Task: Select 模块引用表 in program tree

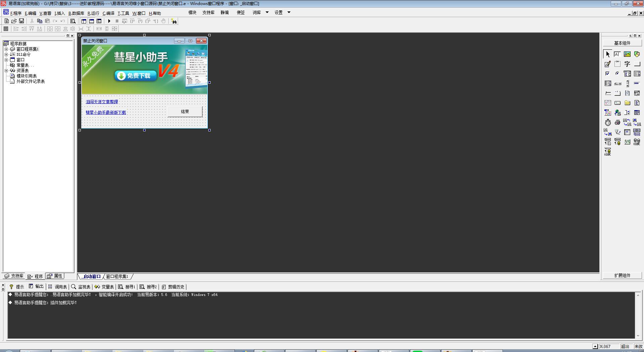Action: pos(26,76)
